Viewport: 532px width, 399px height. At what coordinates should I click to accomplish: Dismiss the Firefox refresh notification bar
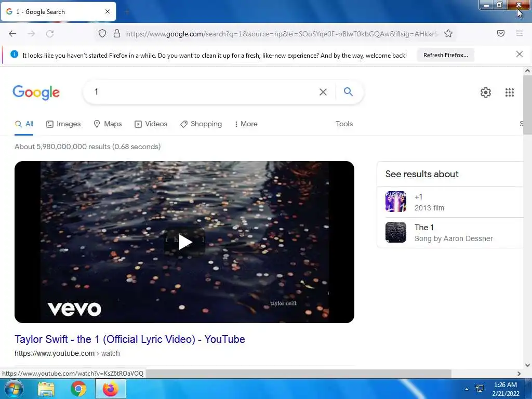point(520,54)
